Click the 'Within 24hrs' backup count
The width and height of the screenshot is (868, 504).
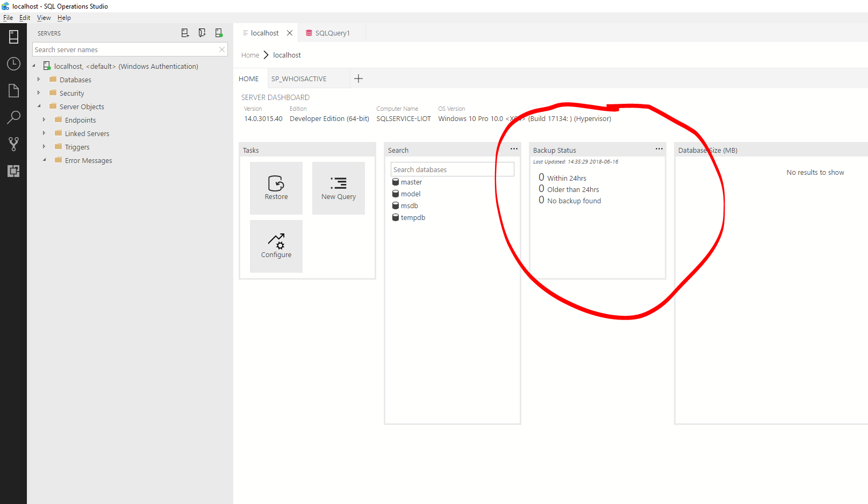[x=562, y=178]
